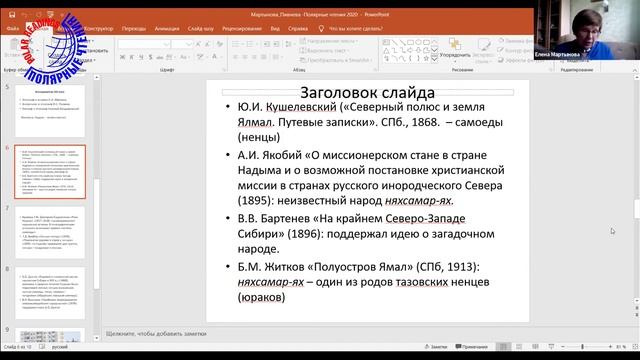The image size is (640, 360).
Task: Click the increase font size icon
Action: pos(198,44)
